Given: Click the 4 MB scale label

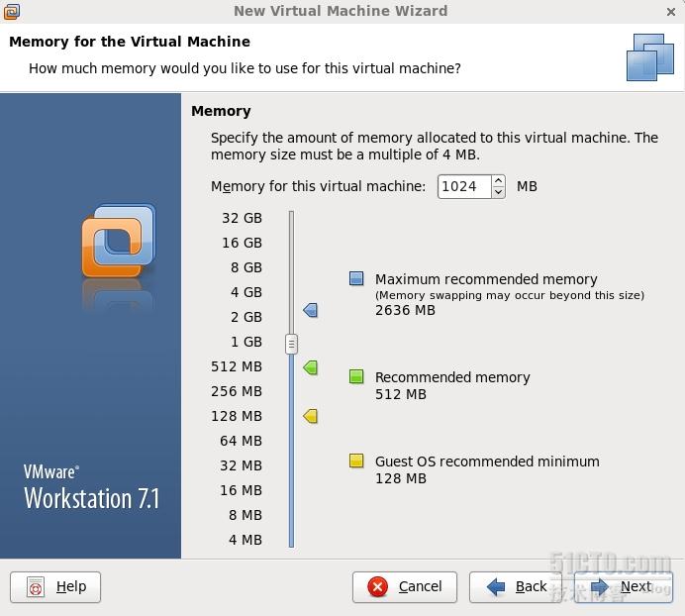Looking at the screenshot, I should 245,540.
